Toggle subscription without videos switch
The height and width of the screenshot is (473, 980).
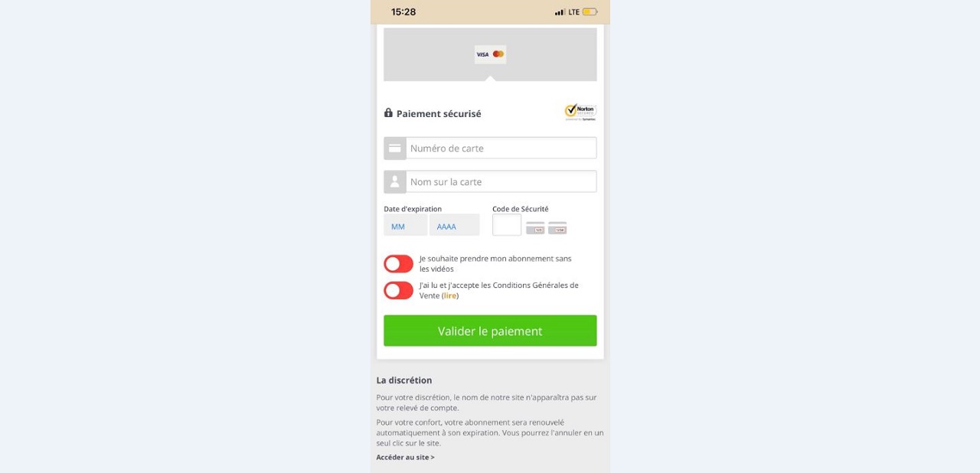coord(398,264)
